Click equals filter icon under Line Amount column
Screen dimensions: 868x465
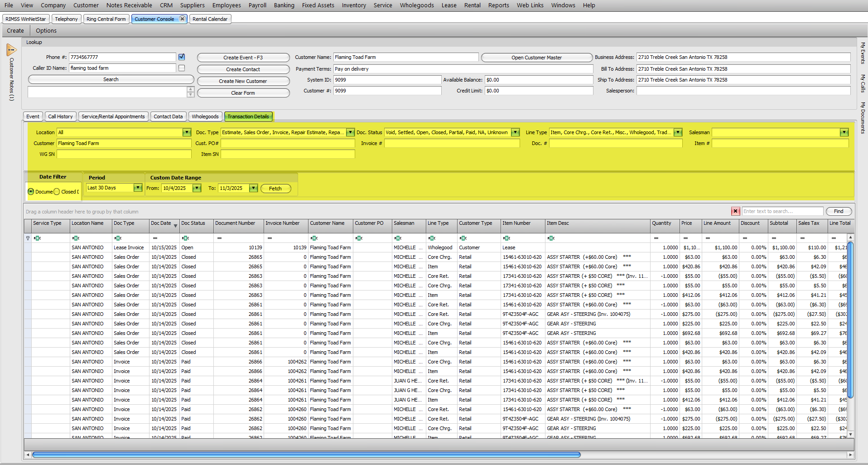[x=708, y=238]
